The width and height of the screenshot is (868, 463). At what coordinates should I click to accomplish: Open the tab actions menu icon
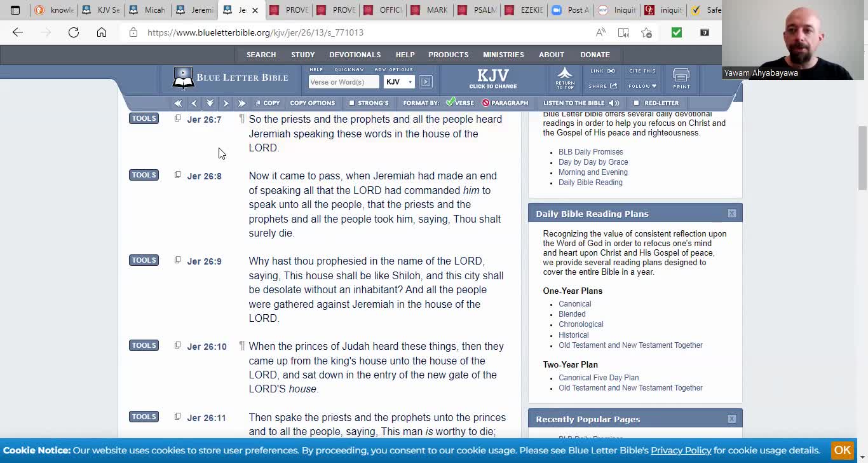coord(15,10)
